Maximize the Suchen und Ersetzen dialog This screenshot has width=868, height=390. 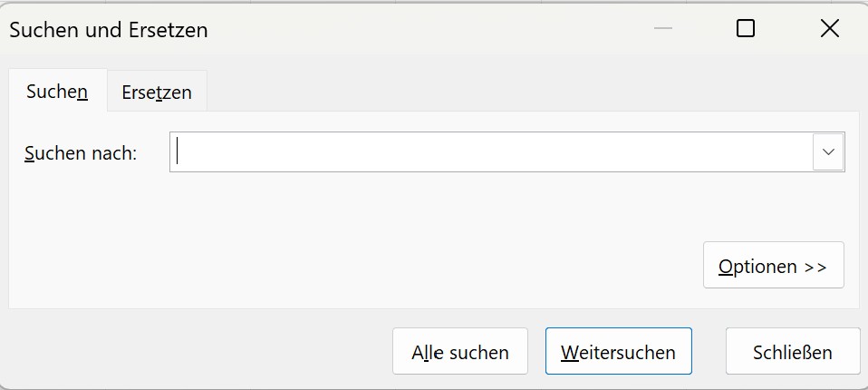tap(746, 29)
